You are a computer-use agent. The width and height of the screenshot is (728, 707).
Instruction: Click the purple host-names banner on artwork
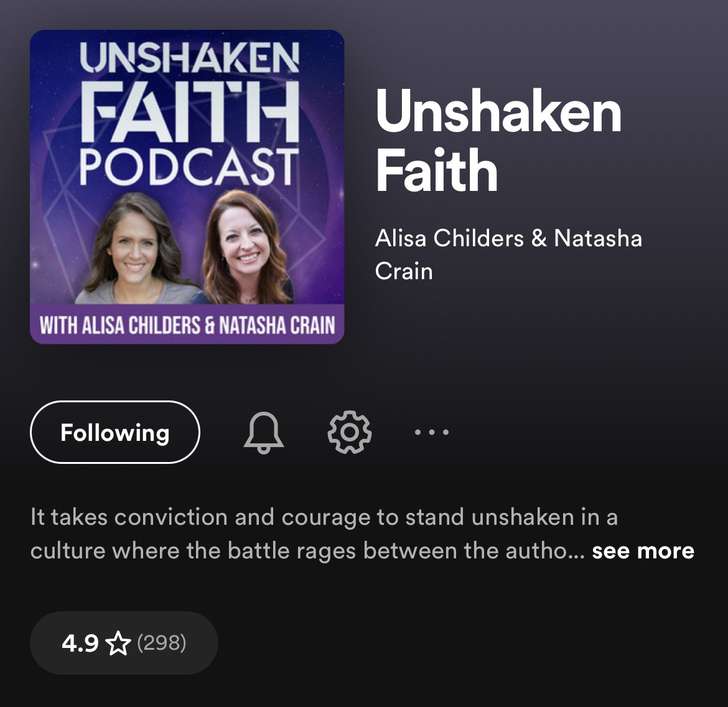[x=187, y=324]
